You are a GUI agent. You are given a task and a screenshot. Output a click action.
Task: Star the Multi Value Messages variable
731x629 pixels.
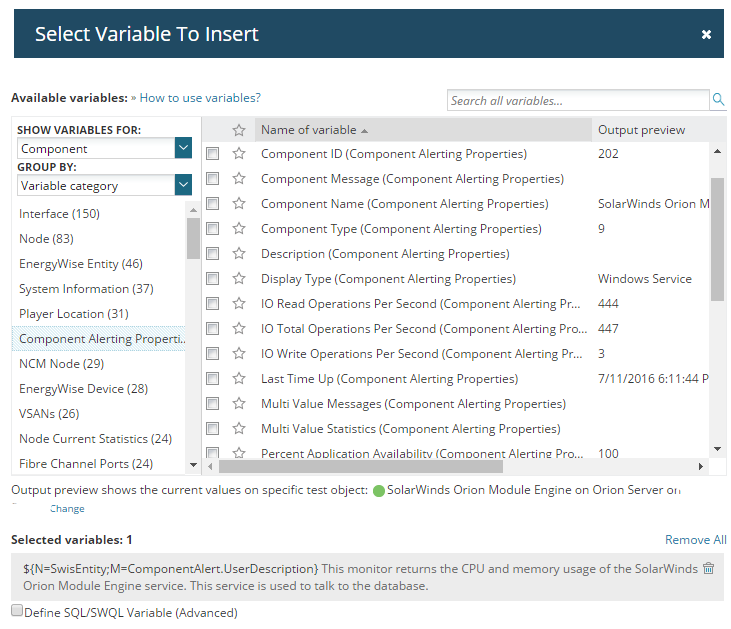(x=239, y=404)
